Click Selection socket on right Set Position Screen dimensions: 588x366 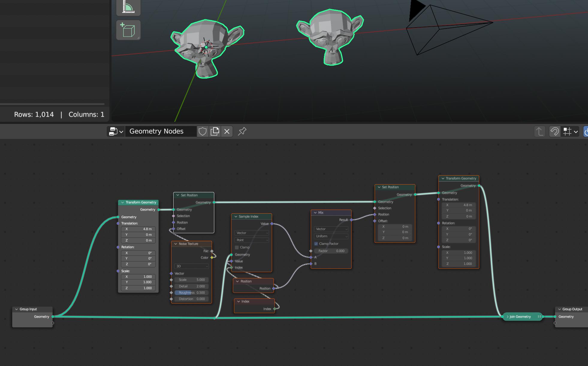pos(375,208)
